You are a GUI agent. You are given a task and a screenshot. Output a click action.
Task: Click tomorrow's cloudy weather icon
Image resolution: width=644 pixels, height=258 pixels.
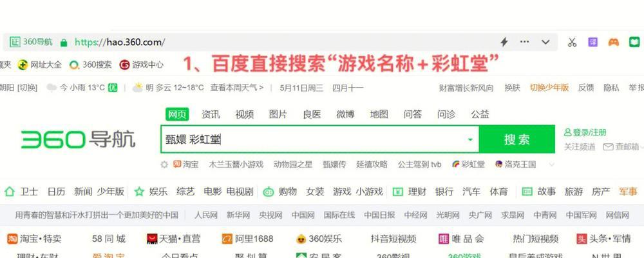pos(138,87)
